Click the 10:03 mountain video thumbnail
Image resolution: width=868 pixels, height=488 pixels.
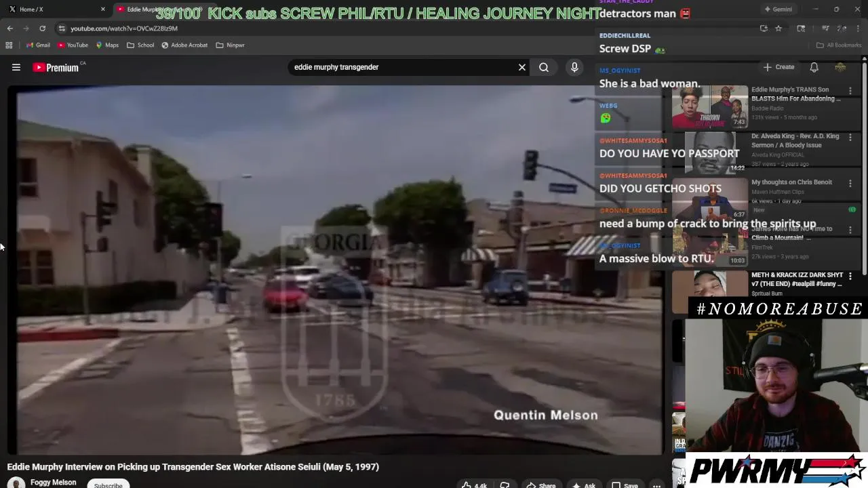coord(710,246)
